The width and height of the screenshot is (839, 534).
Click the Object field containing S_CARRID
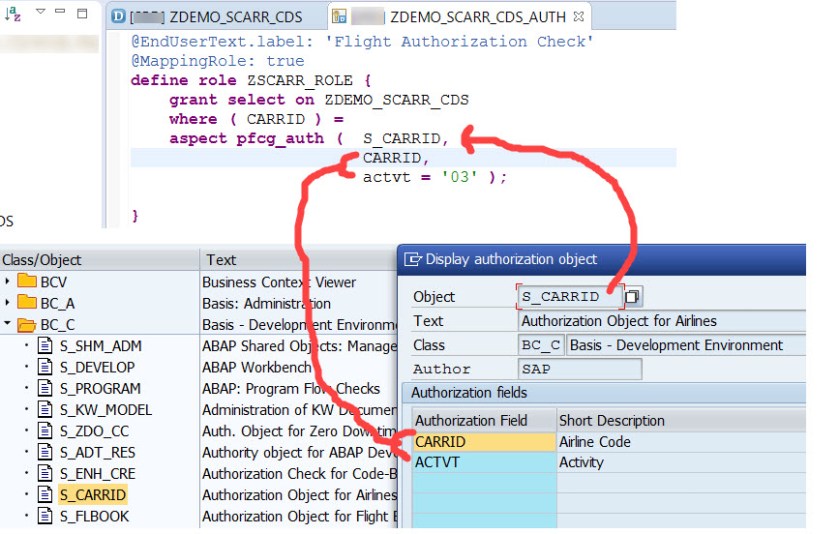click(x=568, y=297)
